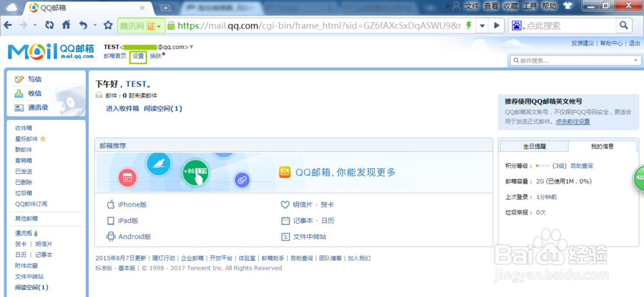Open 已发送 sent folder
644x297 pixels.
click(x=23, y=171)
